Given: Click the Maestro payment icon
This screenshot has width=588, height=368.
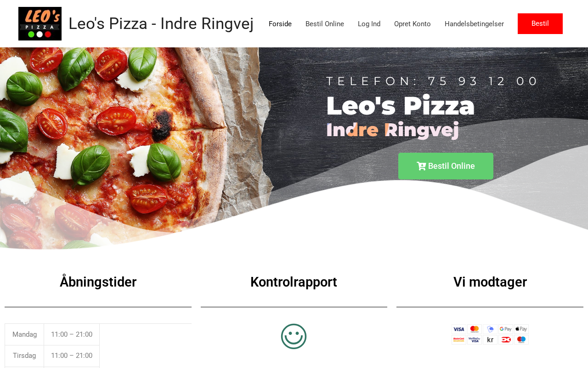Looking at the screenshot, I should click(x=521, y=339).
